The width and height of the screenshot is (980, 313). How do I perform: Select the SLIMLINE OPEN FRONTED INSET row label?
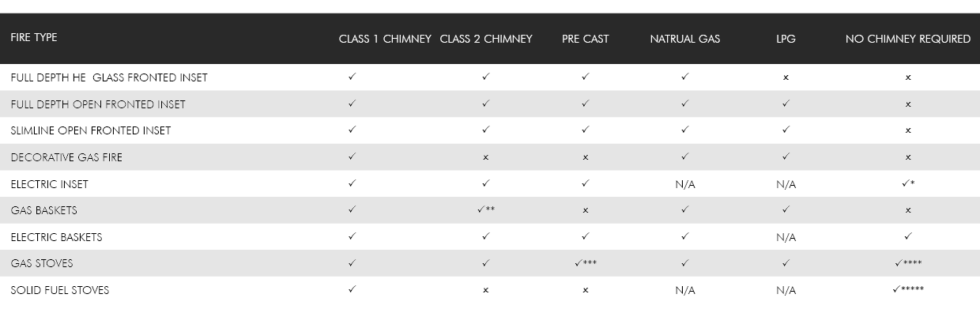91,130
